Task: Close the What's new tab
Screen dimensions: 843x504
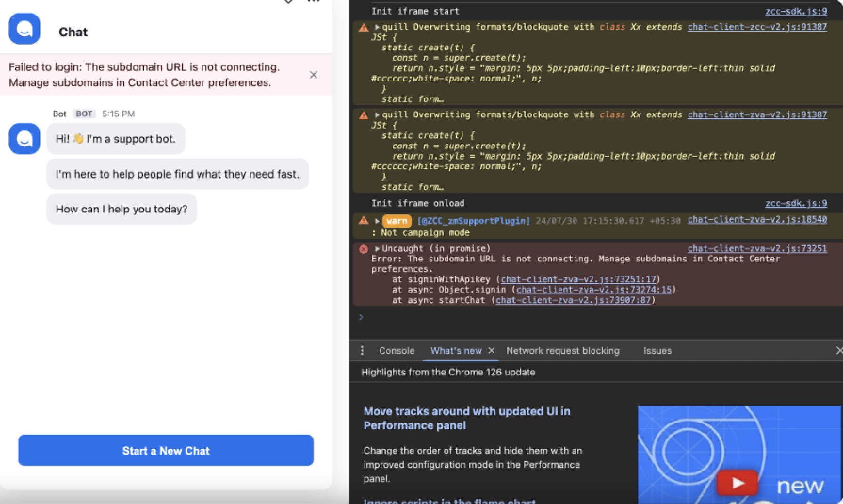Action: click(491, 350)
